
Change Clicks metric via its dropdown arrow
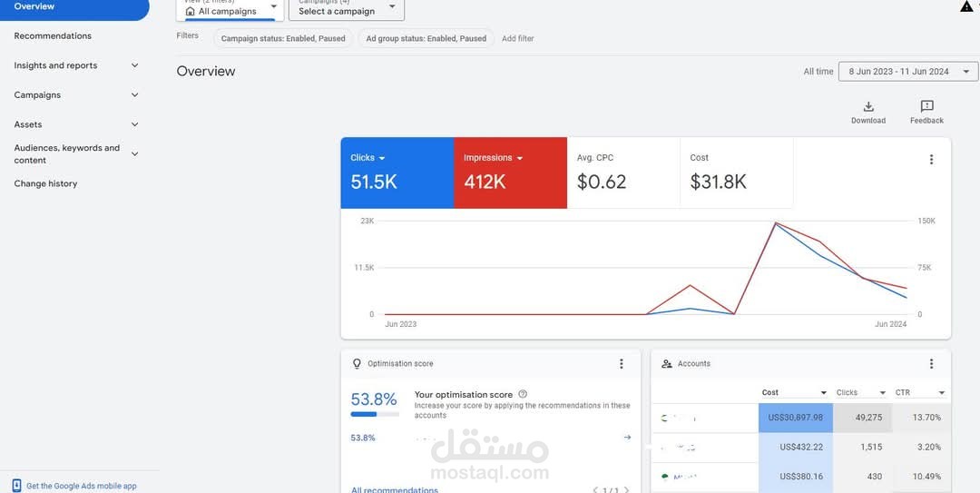pos(382,158)
